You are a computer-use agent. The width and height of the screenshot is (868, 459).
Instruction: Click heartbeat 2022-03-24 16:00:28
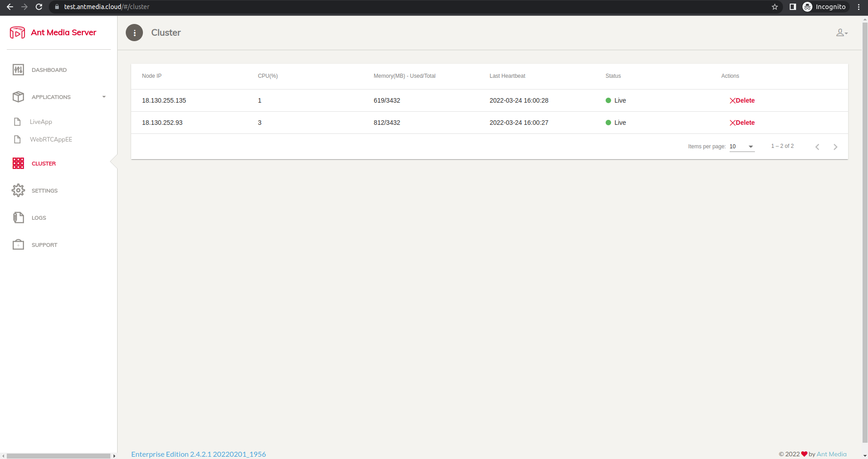coord(519,100)
